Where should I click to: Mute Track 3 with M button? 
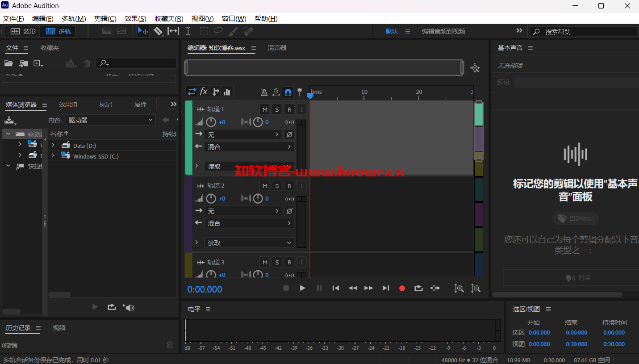[x=265, y=262]
